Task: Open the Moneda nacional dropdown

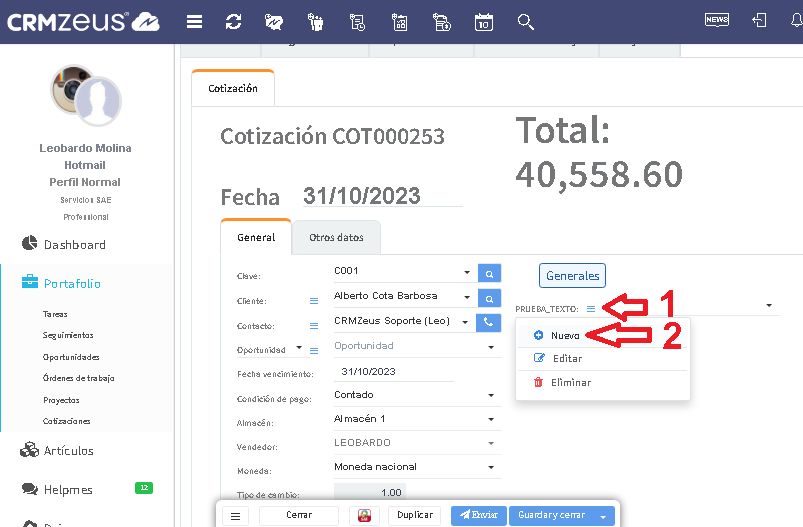Action: [x=491, y=467]
